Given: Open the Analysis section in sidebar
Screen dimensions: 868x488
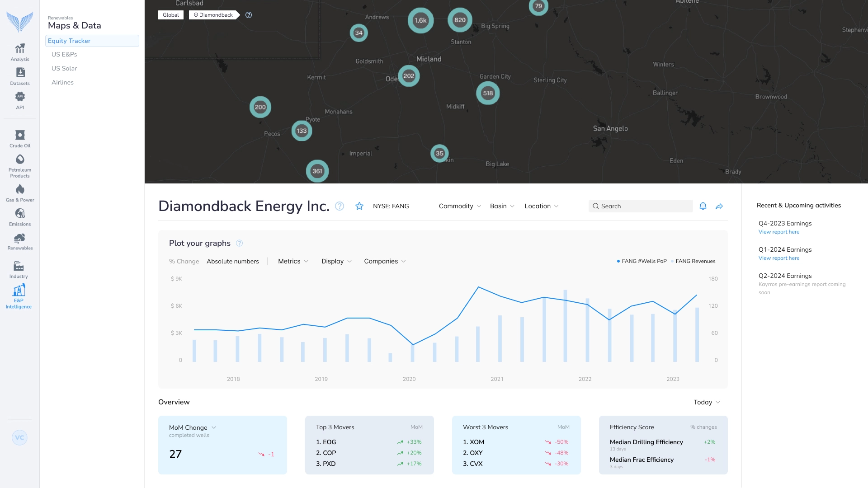Looking at the screenshot, I should [x=20, y=52].
